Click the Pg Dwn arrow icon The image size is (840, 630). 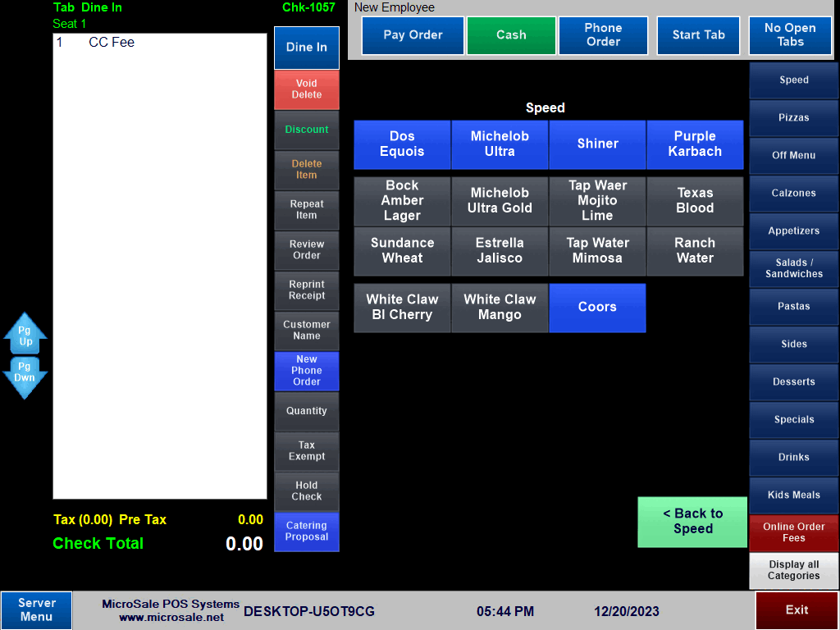tap(25, 376)
